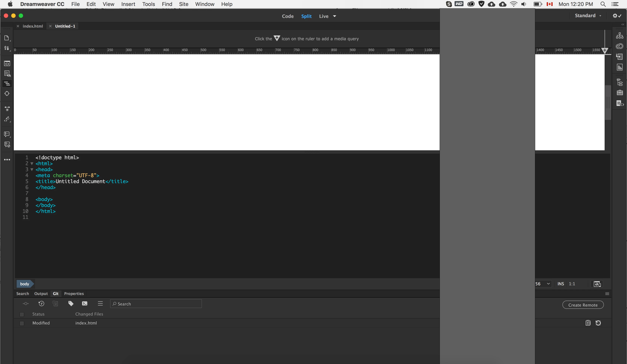Viewport: 627px width, 364px height.
Task: Open the File Management arrows icon
Action: [7, 48]
